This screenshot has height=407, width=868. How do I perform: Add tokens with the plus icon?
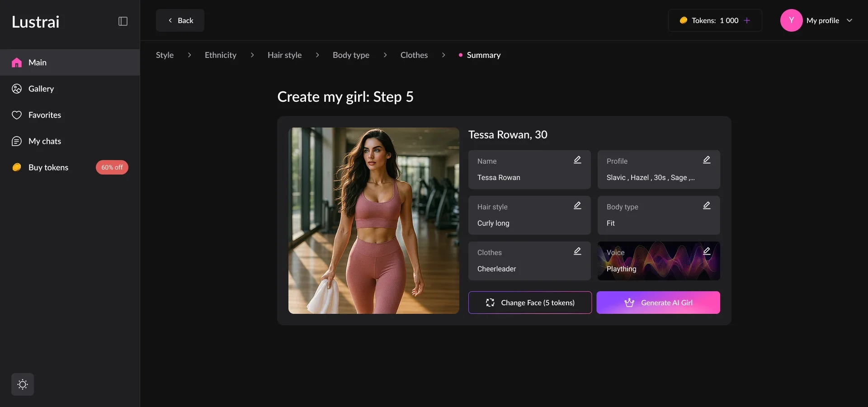(x=747, y=20)
